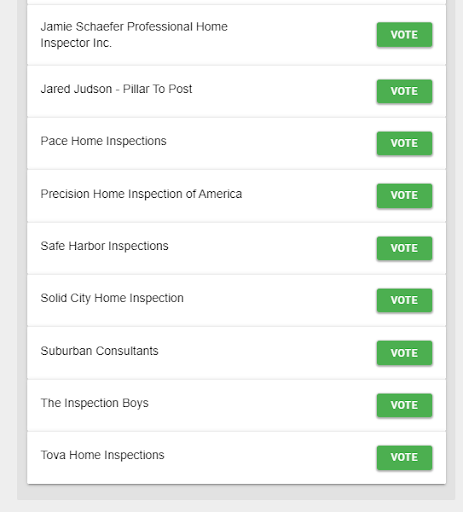The image size is (463, 512).
Task: Select the The Inspection Boys name text
Action: click(94, 403)
